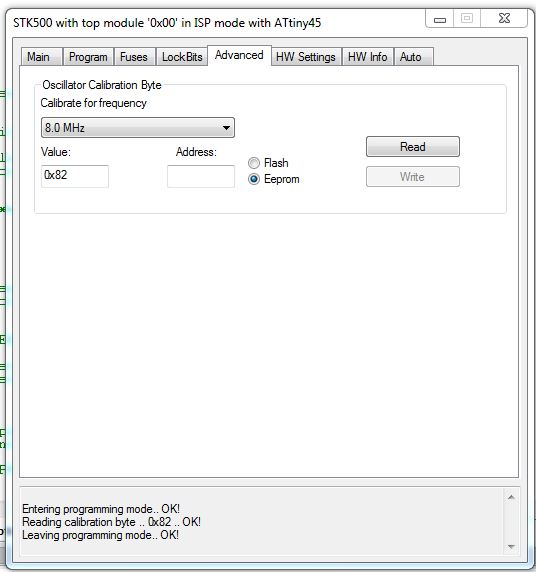
Task: Select the LockBits tab
Action: pyautogui.click(x=182, y=57)
